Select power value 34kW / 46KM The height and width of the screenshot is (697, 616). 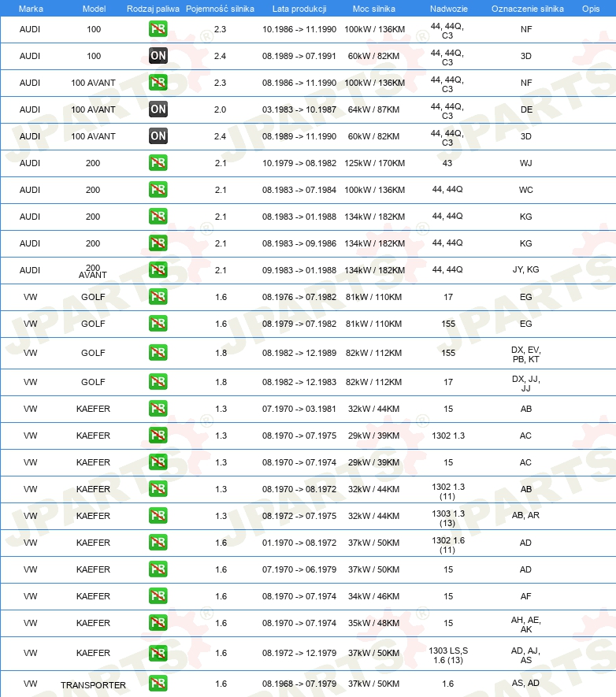click(x=374, y=596)
